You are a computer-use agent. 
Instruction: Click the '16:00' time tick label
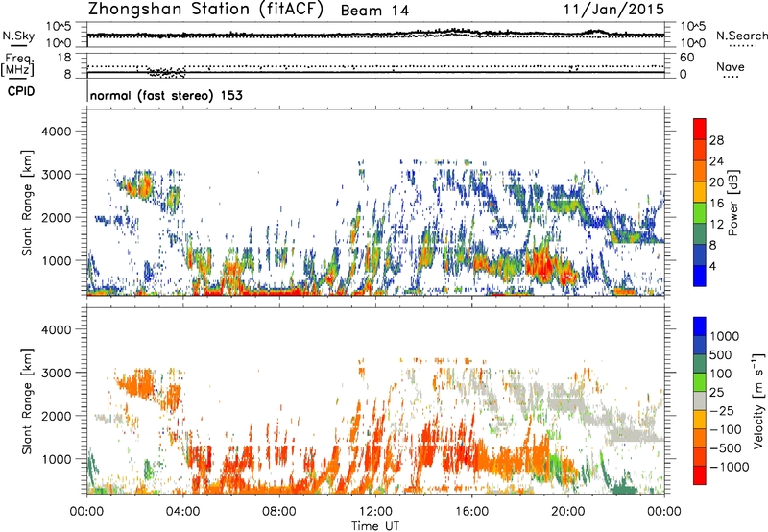[471, 512]
